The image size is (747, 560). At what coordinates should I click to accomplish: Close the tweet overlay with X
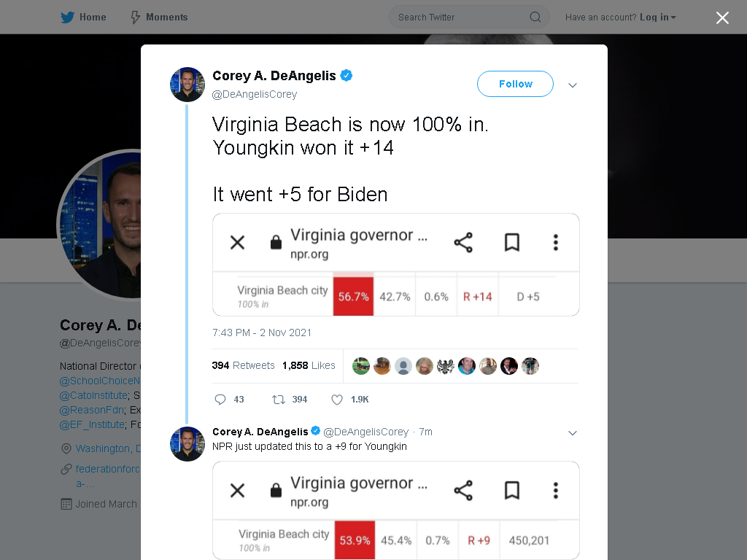(x=722, y=17)
